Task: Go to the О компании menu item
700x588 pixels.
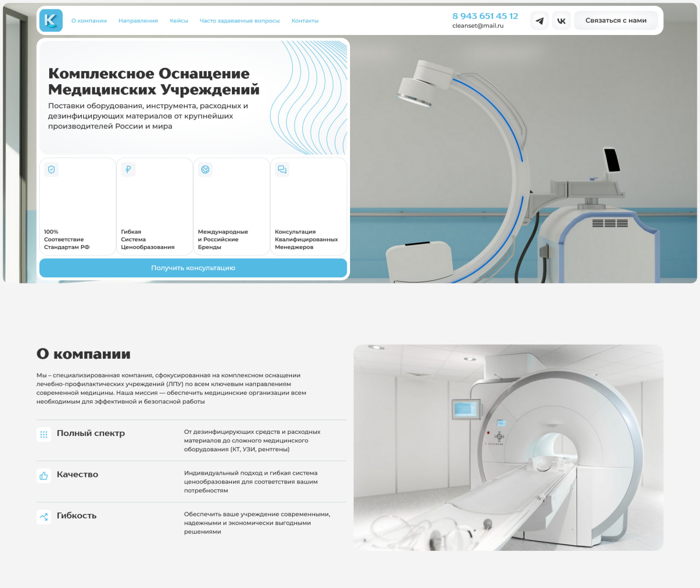Action: [89, 21]
